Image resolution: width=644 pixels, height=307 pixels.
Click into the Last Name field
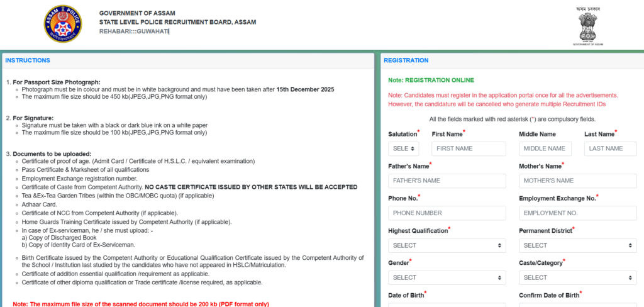click(610, 149)
